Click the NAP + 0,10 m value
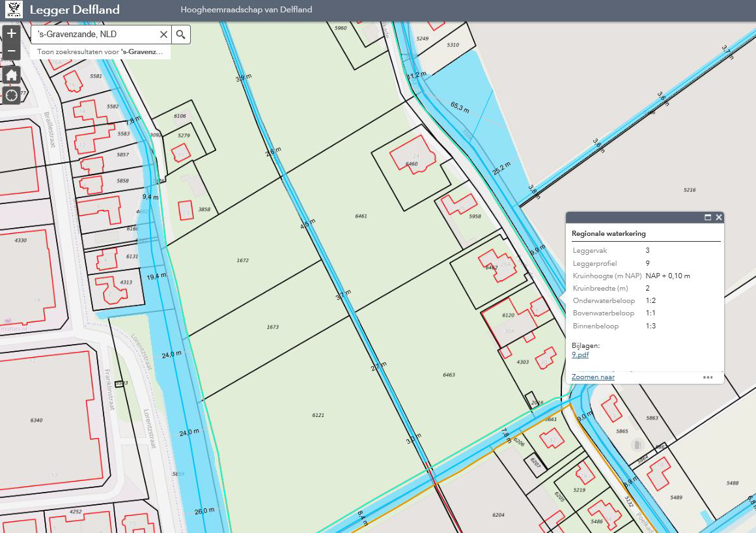This screenshot has width=756, height=533. [x=668, y=276]
